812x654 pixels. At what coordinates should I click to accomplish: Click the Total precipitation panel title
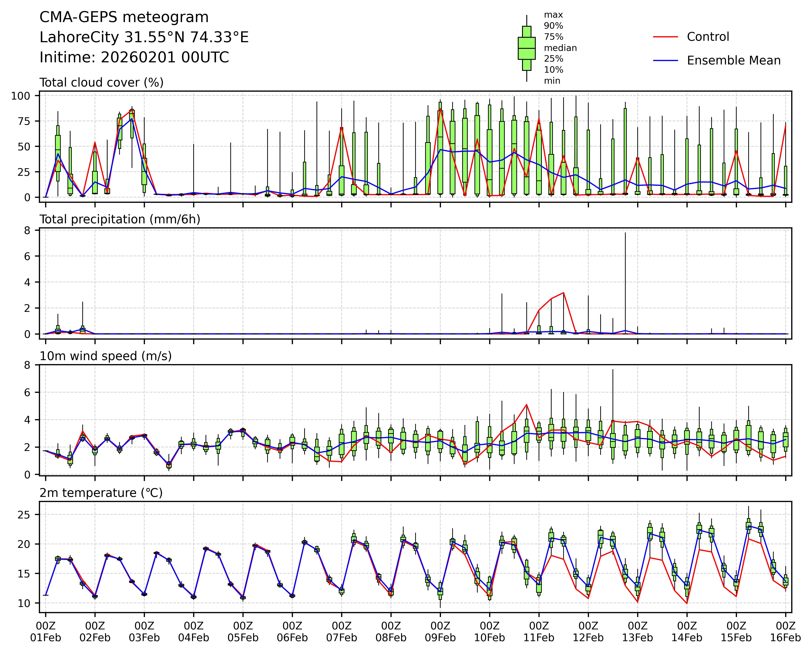pyautogui.click(x=120, y=219)
